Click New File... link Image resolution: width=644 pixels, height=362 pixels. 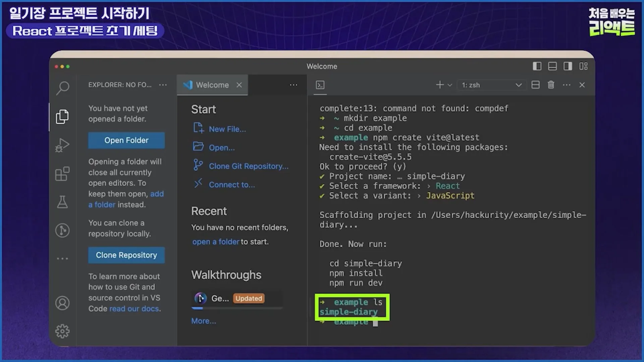click(227, 129)
